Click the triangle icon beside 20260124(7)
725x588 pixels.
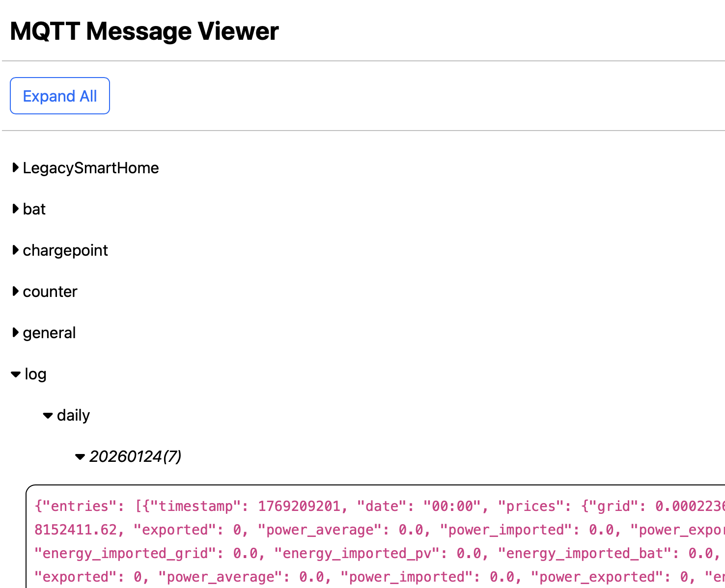(x=80, y=456)
